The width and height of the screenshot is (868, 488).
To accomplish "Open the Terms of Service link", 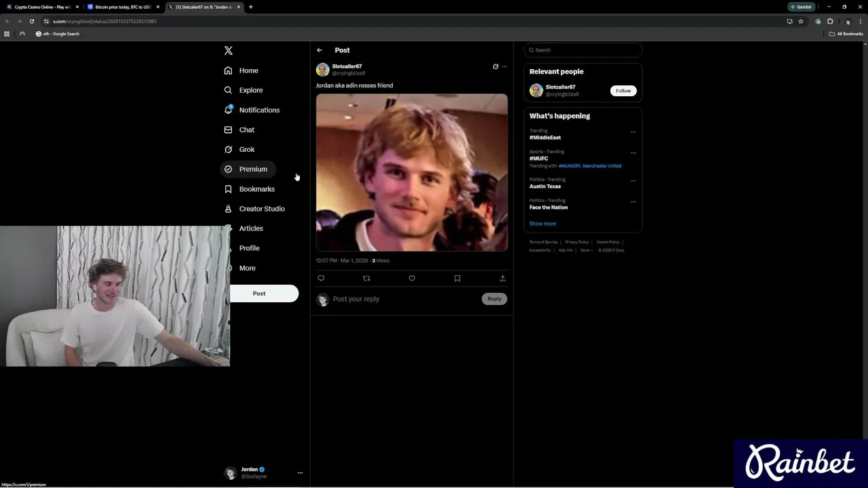I will tap(543, 242).
